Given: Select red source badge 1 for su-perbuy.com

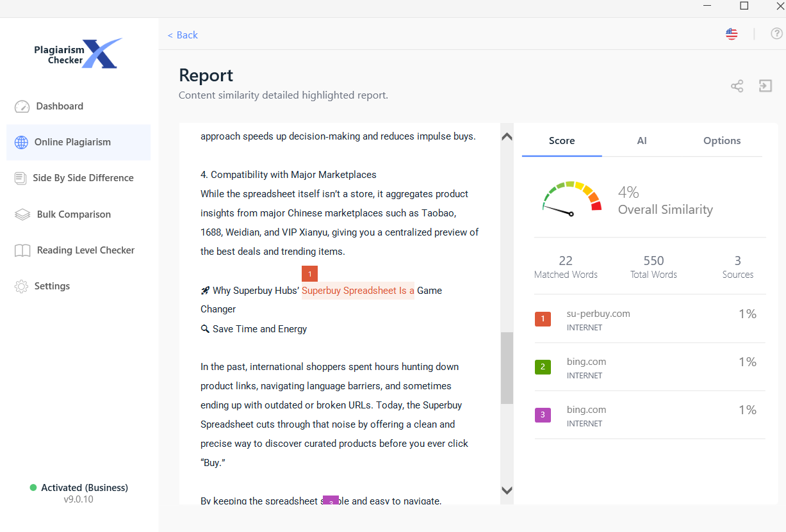Looking at the screenshot, I should pos(543,319).
